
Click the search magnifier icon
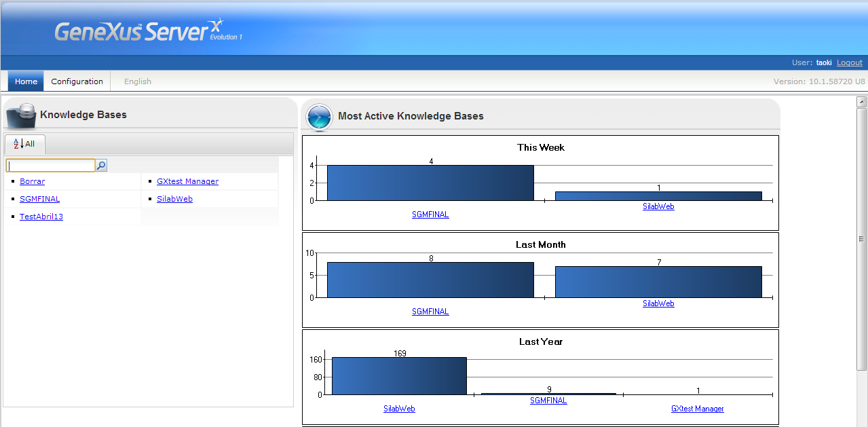point(101,165)
